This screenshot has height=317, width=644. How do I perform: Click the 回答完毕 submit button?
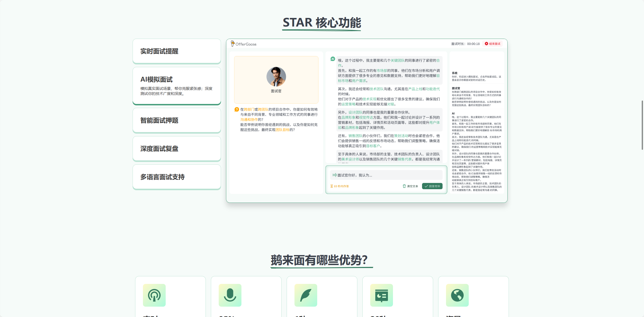click(432, 186)
